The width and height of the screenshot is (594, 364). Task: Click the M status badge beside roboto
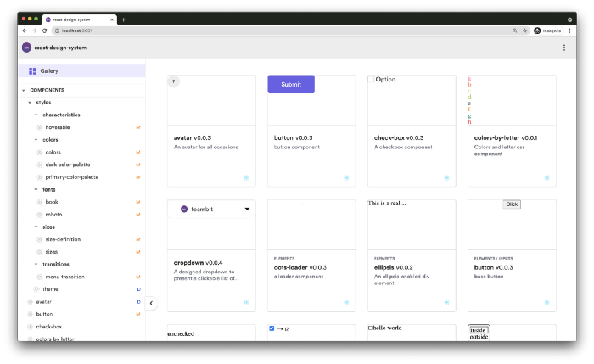[x=138, y=215]
